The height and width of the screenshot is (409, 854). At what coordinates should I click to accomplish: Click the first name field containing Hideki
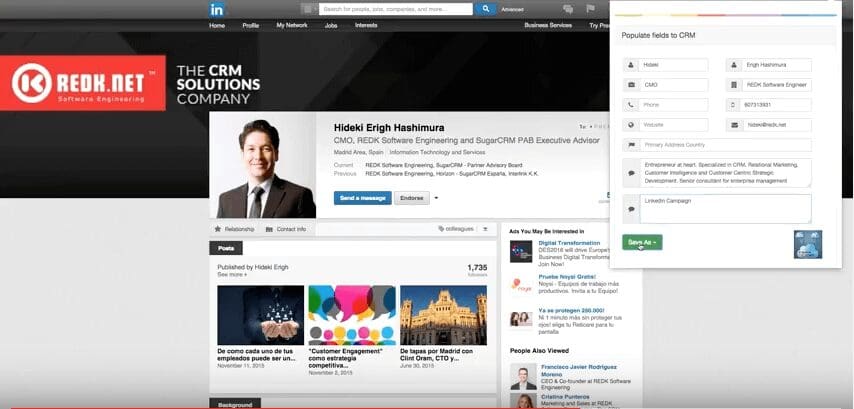point(673,65)
